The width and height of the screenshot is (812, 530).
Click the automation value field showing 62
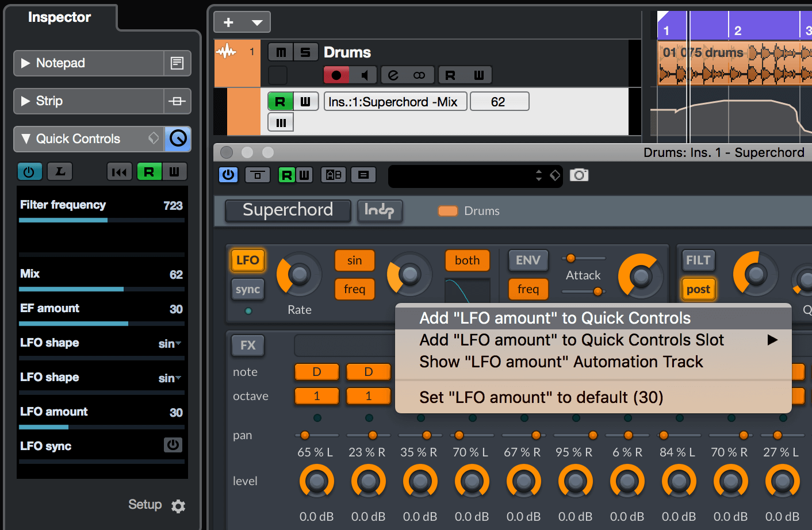(499, 102)
